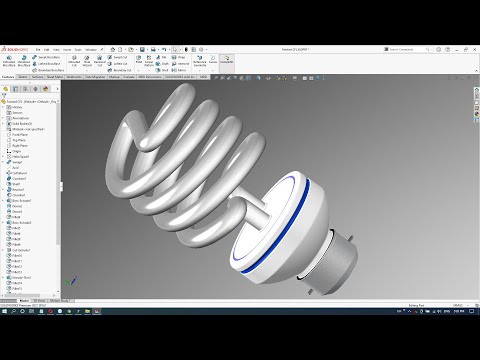Apply the Fillet feature tool
The image size is (480, 360).
point(139,60)
